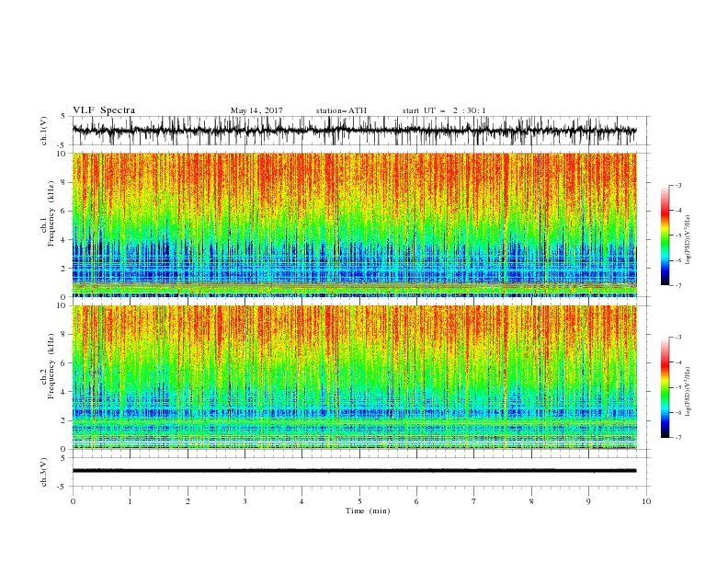Click time axis tick label "0"

tap(73, 501)
